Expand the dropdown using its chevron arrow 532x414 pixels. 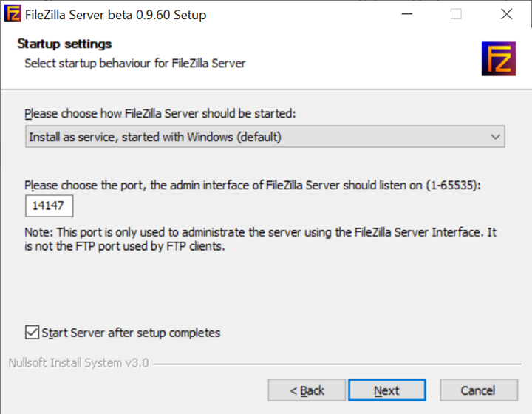tap(495, 137)
